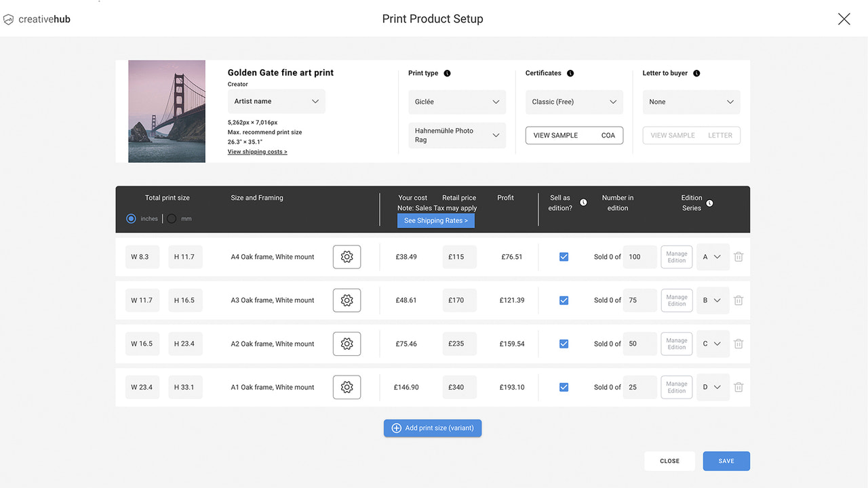Image resolution: width=868 pixels, height=488 pixels.
Task: Click the Edition Series info icon
Action: coord(709,203)
